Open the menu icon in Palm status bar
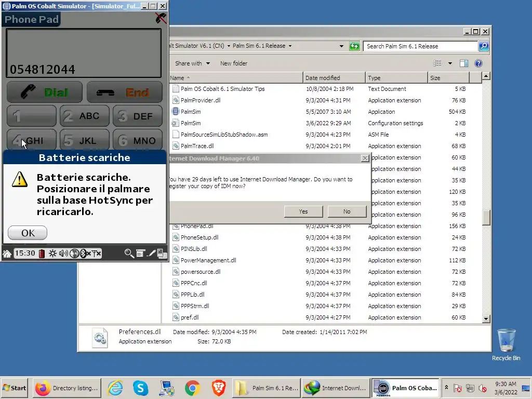 click(140, 254)
